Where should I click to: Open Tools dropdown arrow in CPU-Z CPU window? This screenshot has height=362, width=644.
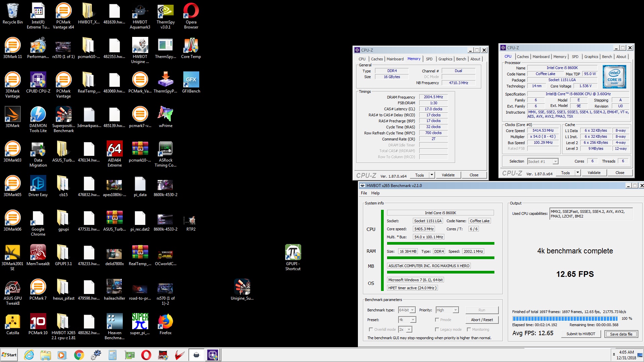578,173
